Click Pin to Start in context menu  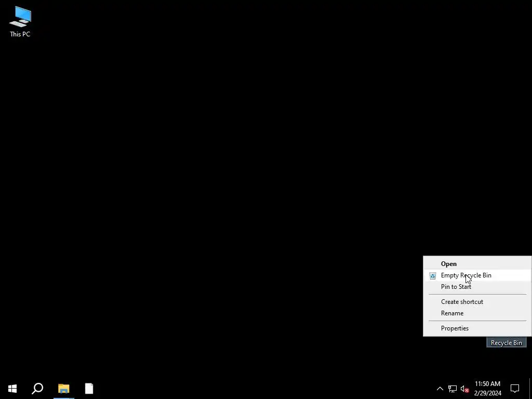pyautogui.click(x=477, y=287)
